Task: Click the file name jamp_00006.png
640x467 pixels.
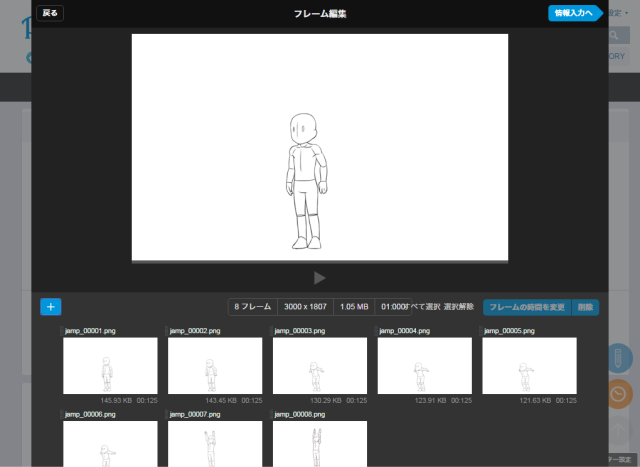Action: (90, 414)
